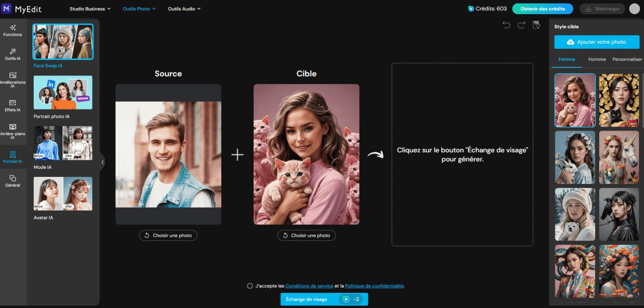Click the MyEdit logo

pos(22,9)
